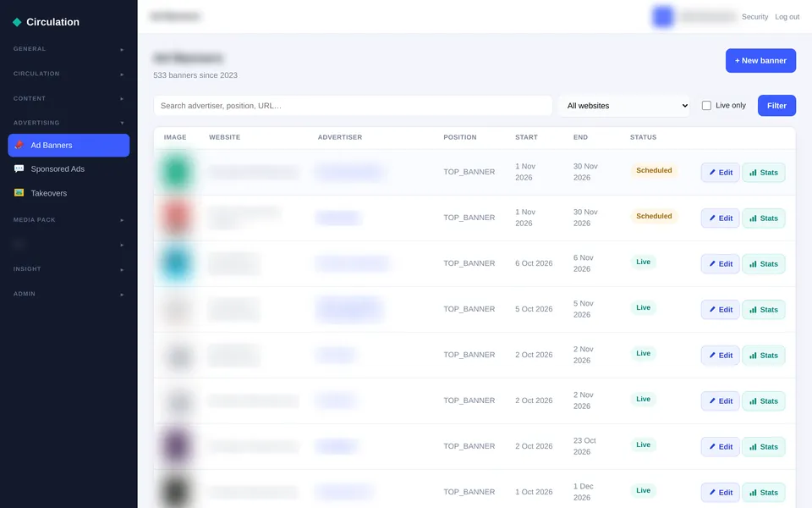Toggle the Live only checkbox
The height and width of the screenshot is (508, 812).
(706, 106)
